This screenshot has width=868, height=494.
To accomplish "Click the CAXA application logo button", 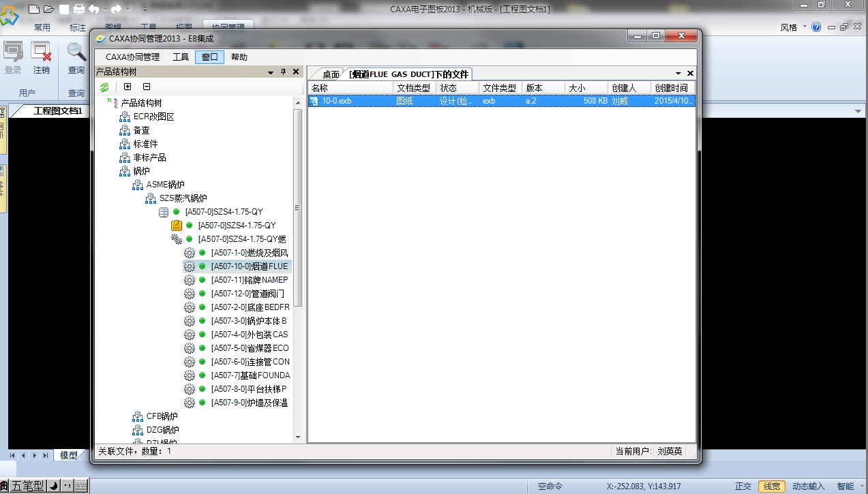I will (10, 15).
